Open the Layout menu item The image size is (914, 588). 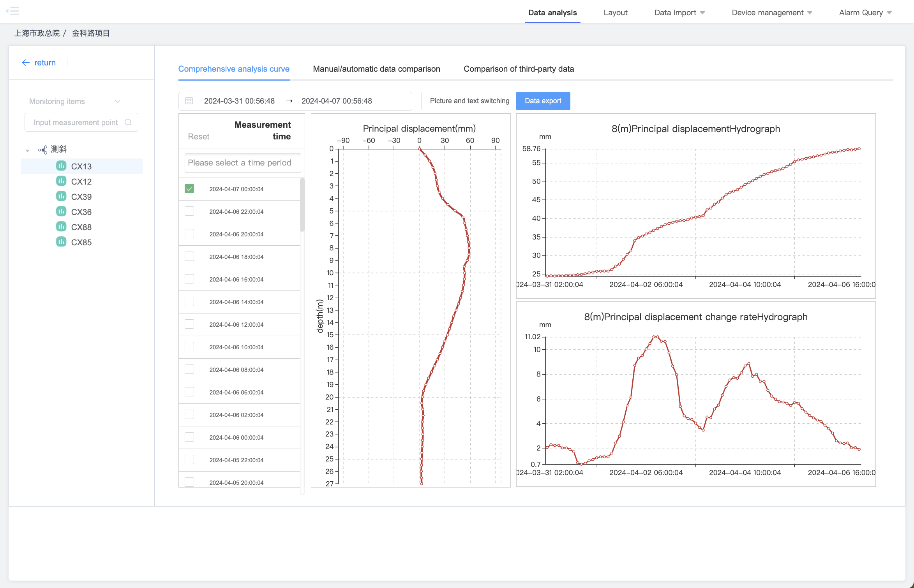(x=616, y=12)
